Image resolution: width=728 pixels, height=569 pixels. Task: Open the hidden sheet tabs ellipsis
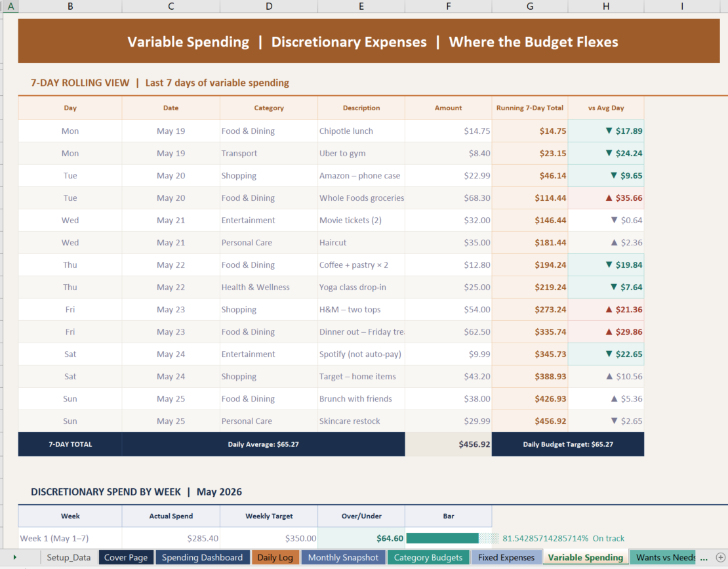point(704,558)
